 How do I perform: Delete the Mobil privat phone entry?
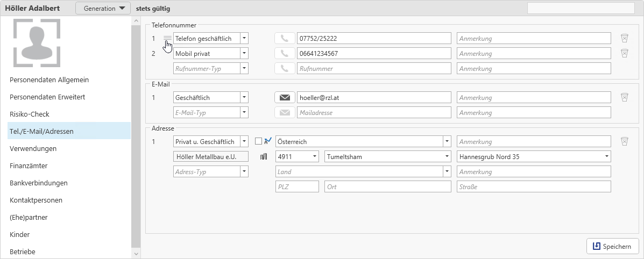(x=624, y=53)
